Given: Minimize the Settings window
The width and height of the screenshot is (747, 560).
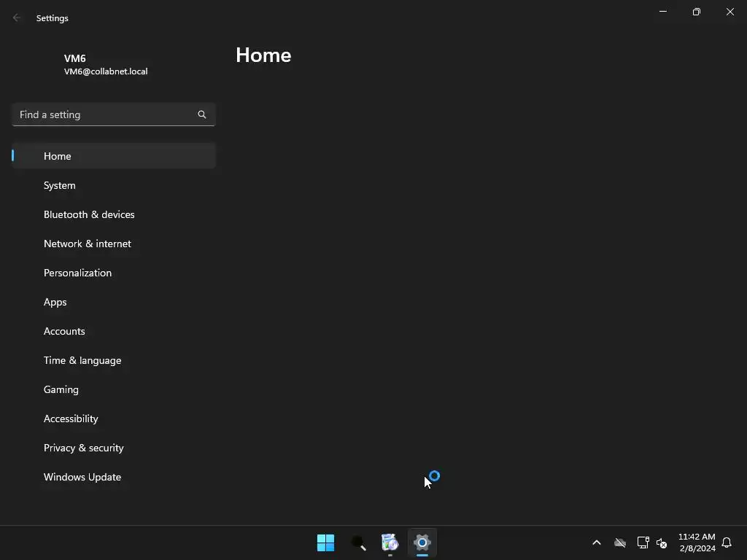Looking at the screenshot, I should [663, 12].
